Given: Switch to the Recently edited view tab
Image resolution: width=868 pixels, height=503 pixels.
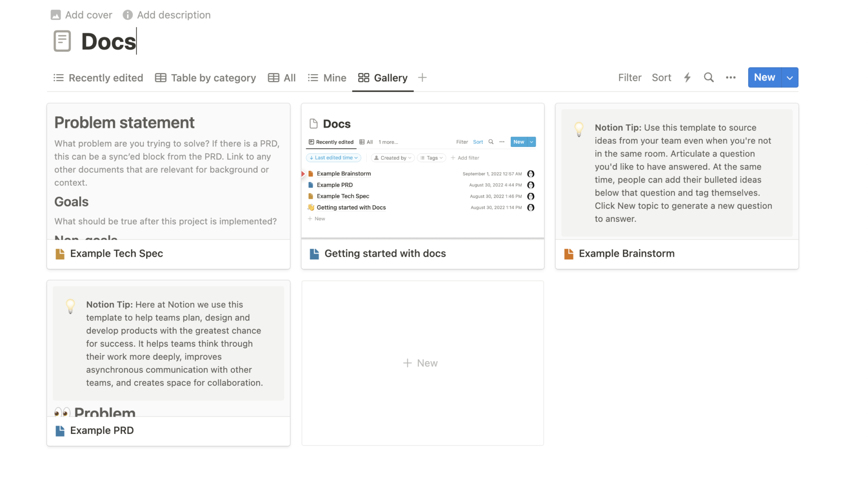Looking at the screenshot, I should pyautogui.click(x=98, y=78).
